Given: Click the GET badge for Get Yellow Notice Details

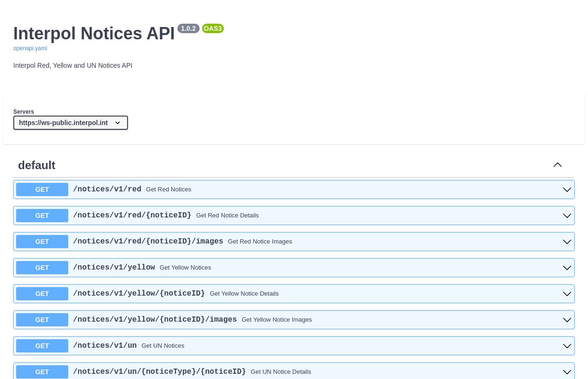Looking at the screenshot, I should 42,294.
